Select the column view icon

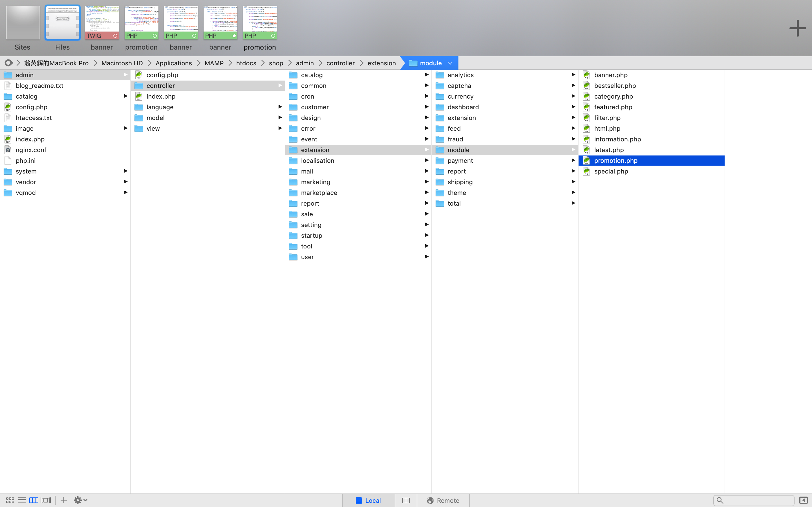pos(34,500)
